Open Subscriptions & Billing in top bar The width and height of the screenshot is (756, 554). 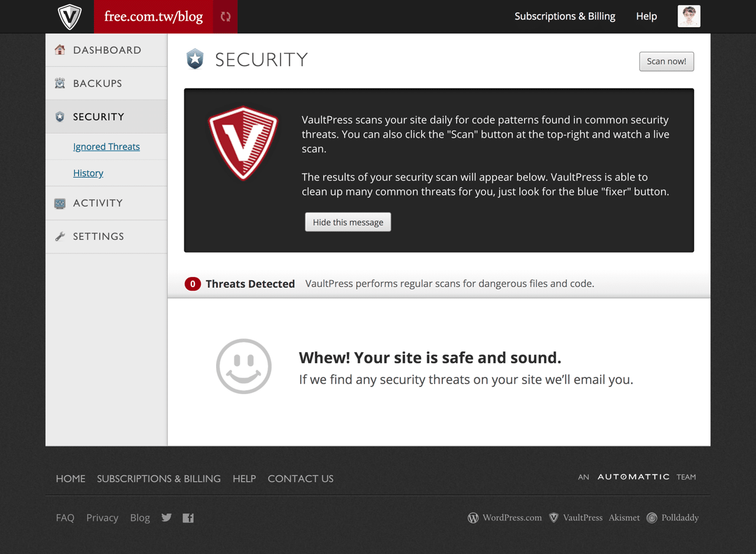[x=565, y=17]
